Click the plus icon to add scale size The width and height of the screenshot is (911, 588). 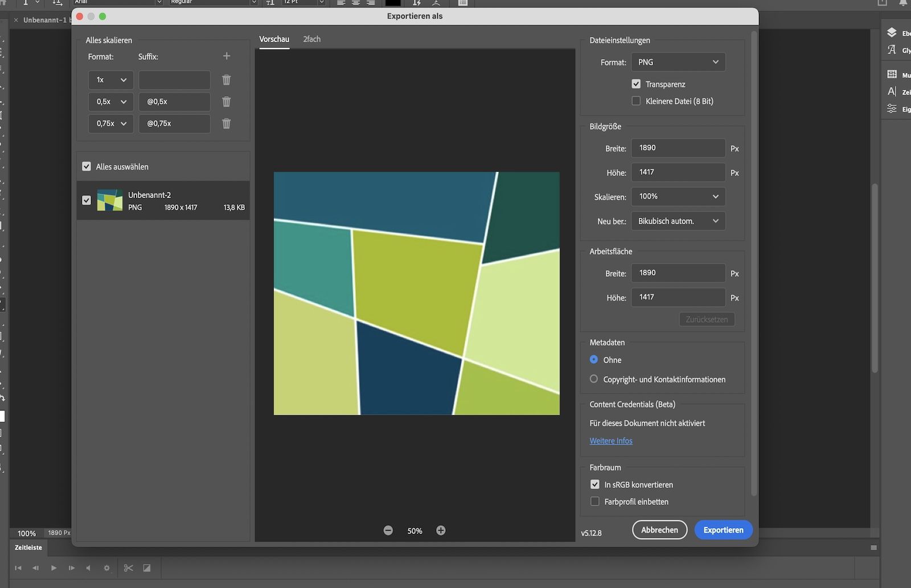pyautogui.click(x=227, y=56)
